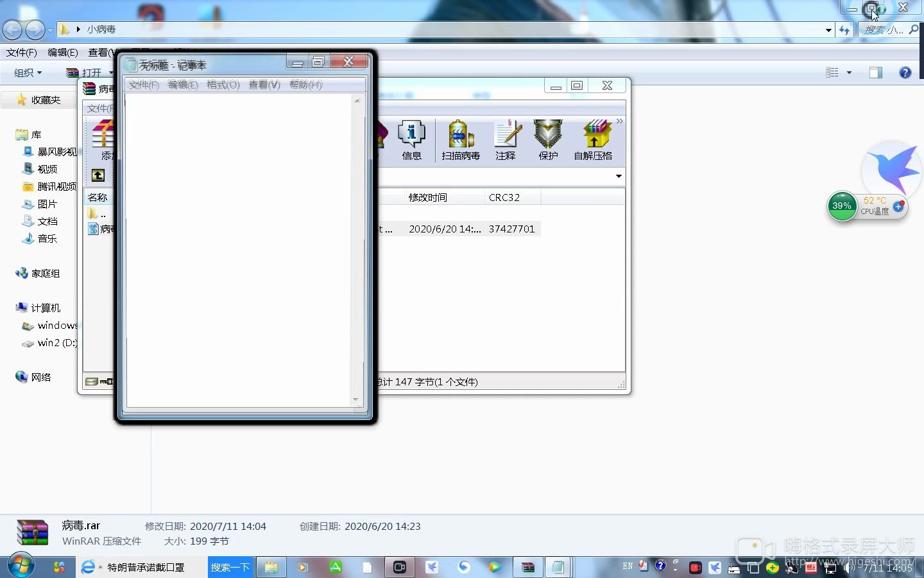Open Notepad 查看(V) menu
924x578 pixels.
[x=264, y=85]
